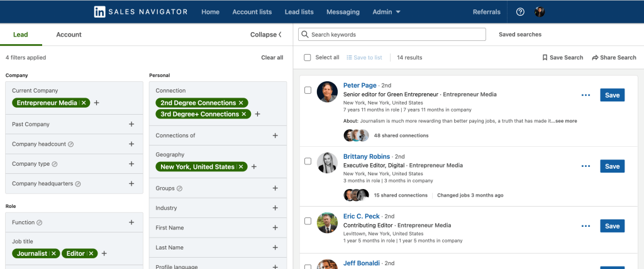The width and height of the screenshot is (644, 269).
Task: Open Brittany Robins' profile name link
Action: (x=367, y=156)
